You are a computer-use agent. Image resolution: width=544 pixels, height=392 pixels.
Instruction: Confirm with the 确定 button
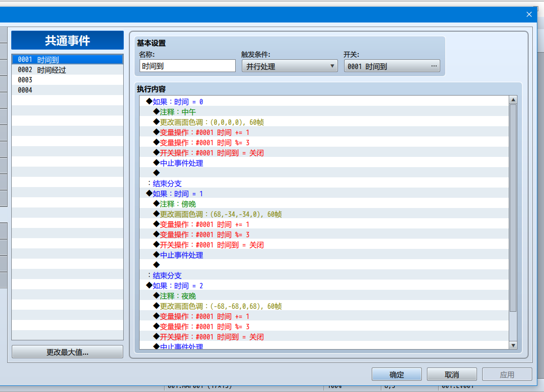click(x=397, y=374)
